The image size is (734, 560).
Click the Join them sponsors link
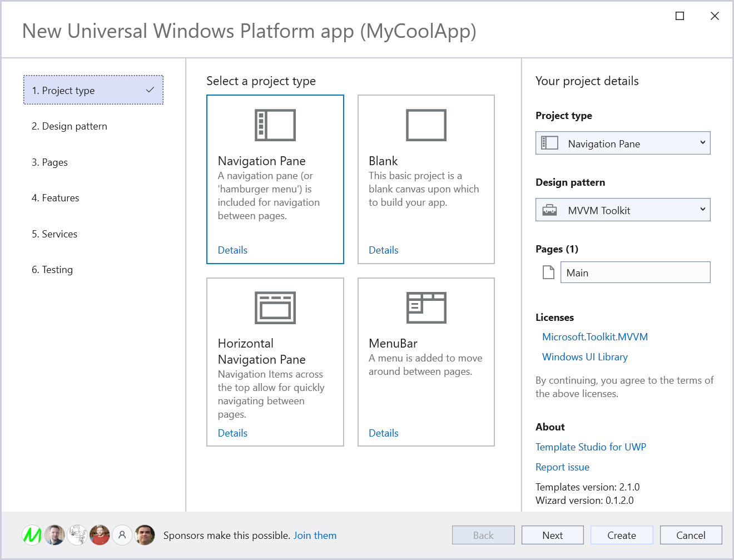click(315, 536)
